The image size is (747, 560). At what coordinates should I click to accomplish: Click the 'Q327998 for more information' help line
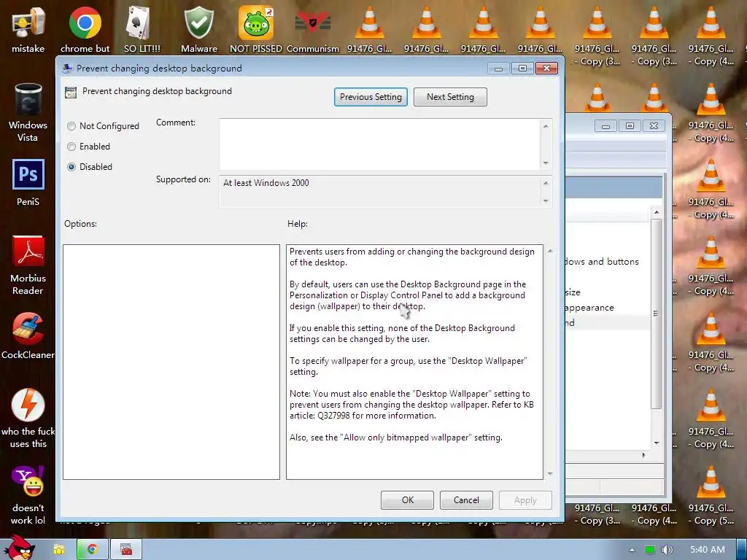coord(376,415)
